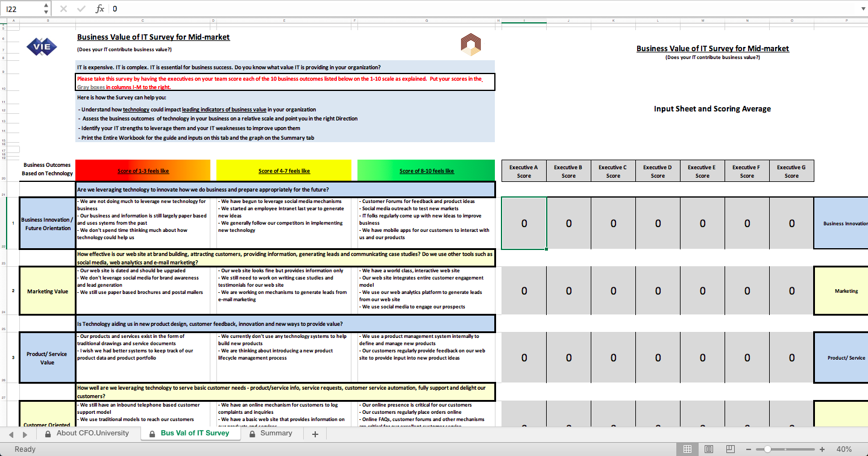Image resolution: width=868 pixels, height=456 pixels.
Task: Click the Executive E Score header cell
Action: (702, 171)
